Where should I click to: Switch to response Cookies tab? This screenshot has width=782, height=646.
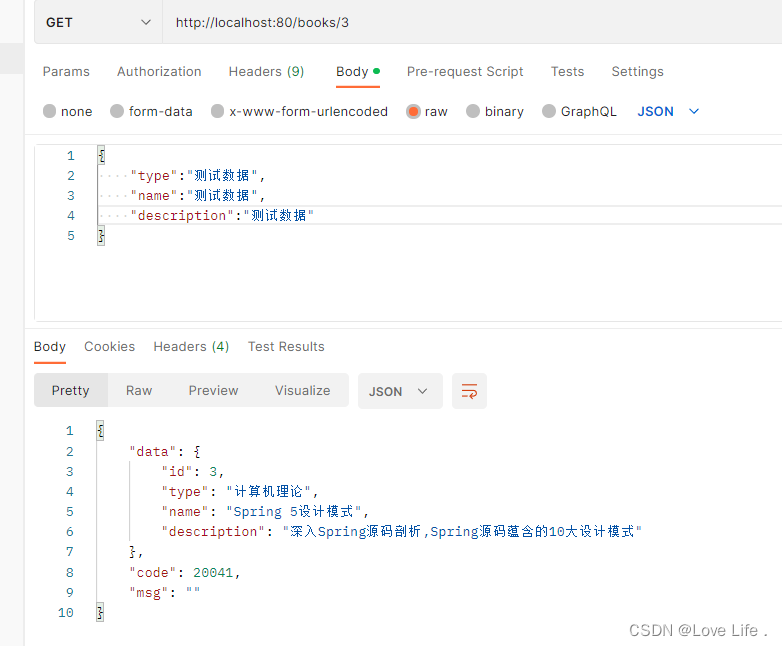coord(110,347)
